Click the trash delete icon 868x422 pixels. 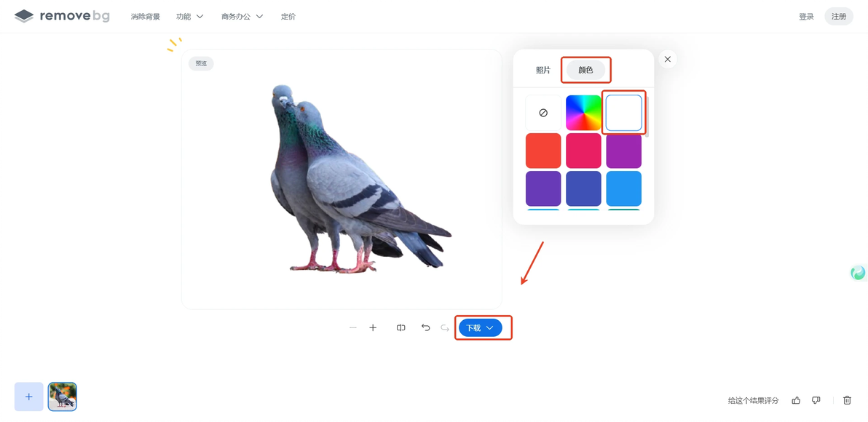pos(847,400)
